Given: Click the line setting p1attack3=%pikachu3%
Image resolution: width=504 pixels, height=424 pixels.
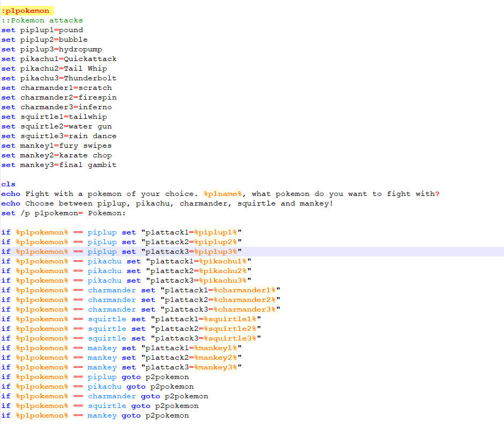Looking at the screenshot, I should 126,281.
